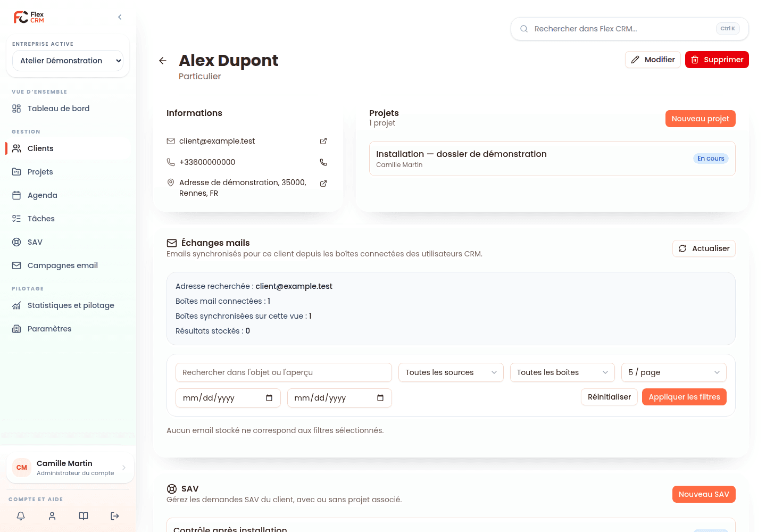Open the Atelier Démonstration company dropdown
The image size is (766, 532).
pyautogui.click(x=68, y=61)
